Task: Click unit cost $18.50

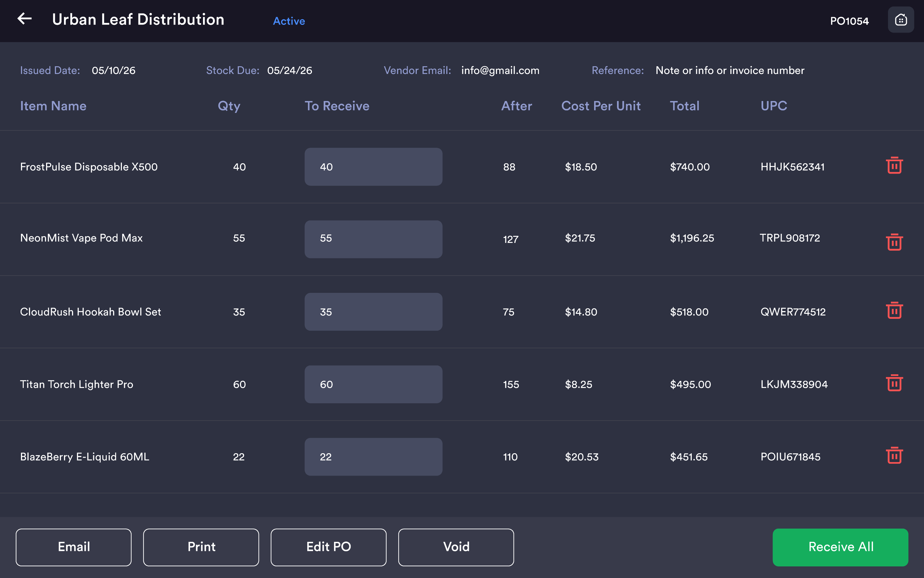Action: [x=581, y=167]
